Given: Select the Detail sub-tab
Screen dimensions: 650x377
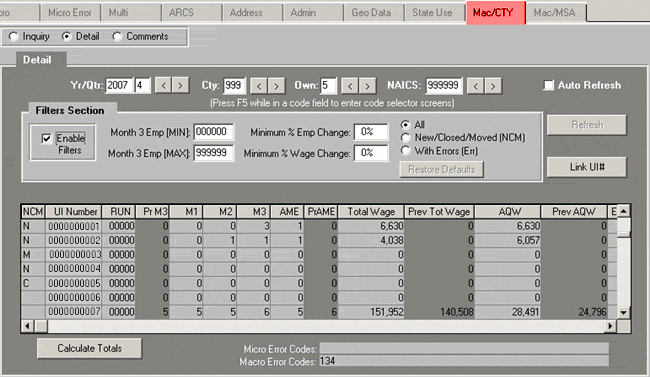Looking at the screenshot, I should point(41,60).
